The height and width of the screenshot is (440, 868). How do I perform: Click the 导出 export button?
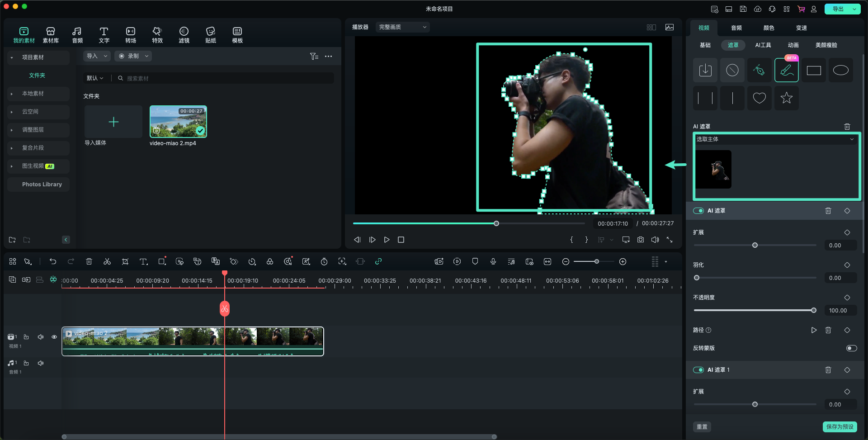click(x=838, y=9)
